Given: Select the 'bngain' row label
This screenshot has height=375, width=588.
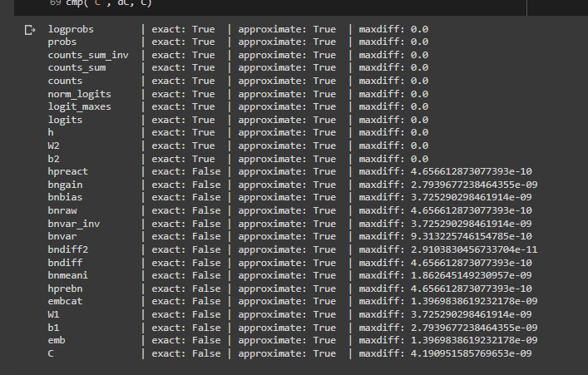Looking at the screenshot, I should coord(65,185).
